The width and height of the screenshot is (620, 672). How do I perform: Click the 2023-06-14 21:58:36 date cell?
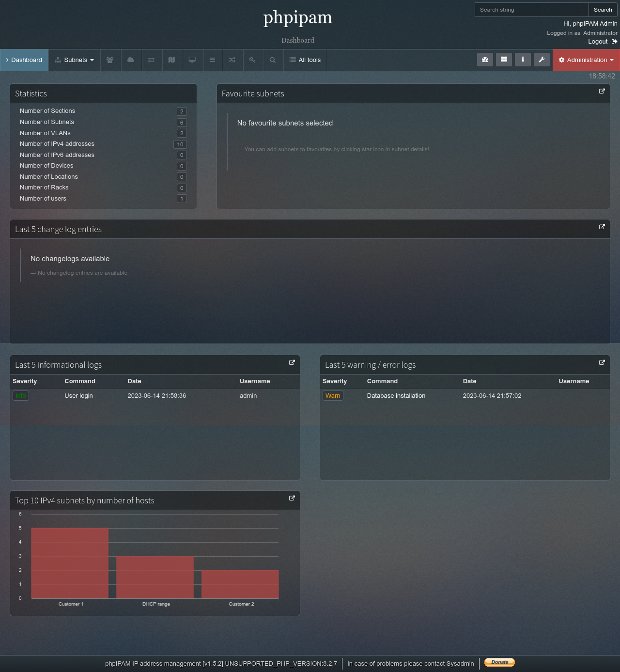pyautogui.click(x=157, y=396)
